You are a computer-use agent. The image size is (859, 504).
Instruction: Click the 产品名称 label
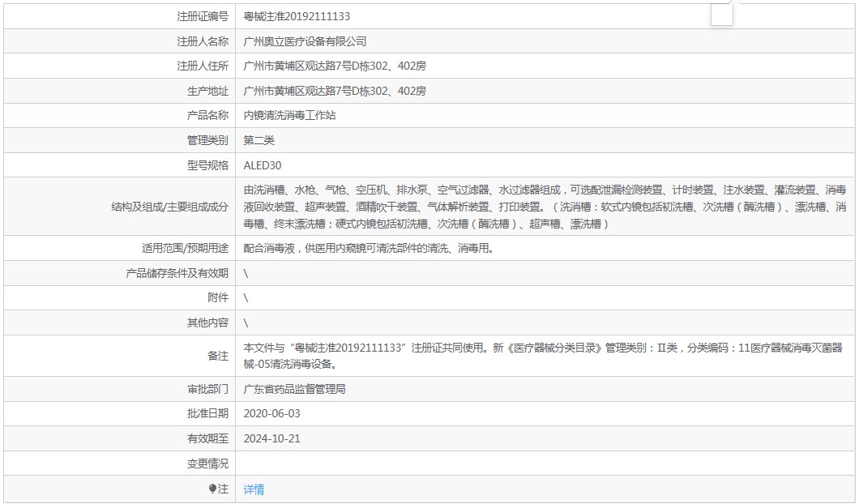pos(207,116)
